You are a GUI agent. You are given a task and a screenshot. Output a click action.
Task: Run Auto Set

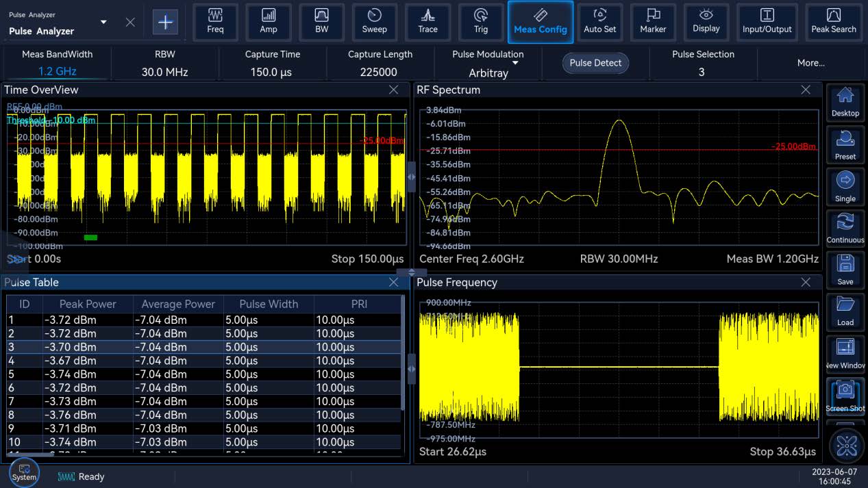click(x=599, y=22)
